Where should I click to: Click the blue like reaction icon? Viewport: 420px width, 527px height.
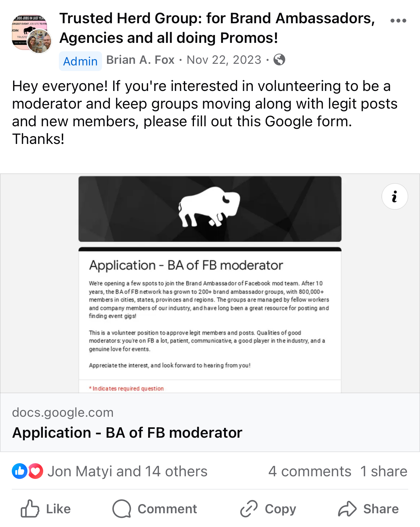20,471
